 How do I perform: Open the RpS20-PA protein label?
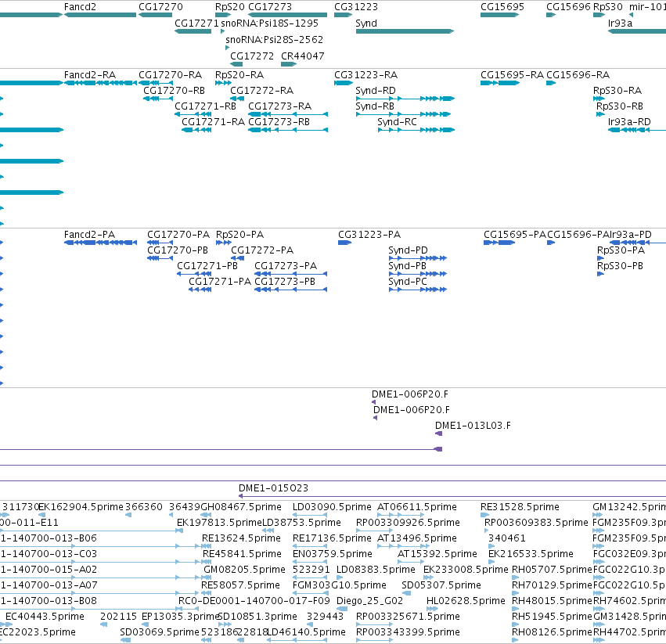click(x=240, y=235)
